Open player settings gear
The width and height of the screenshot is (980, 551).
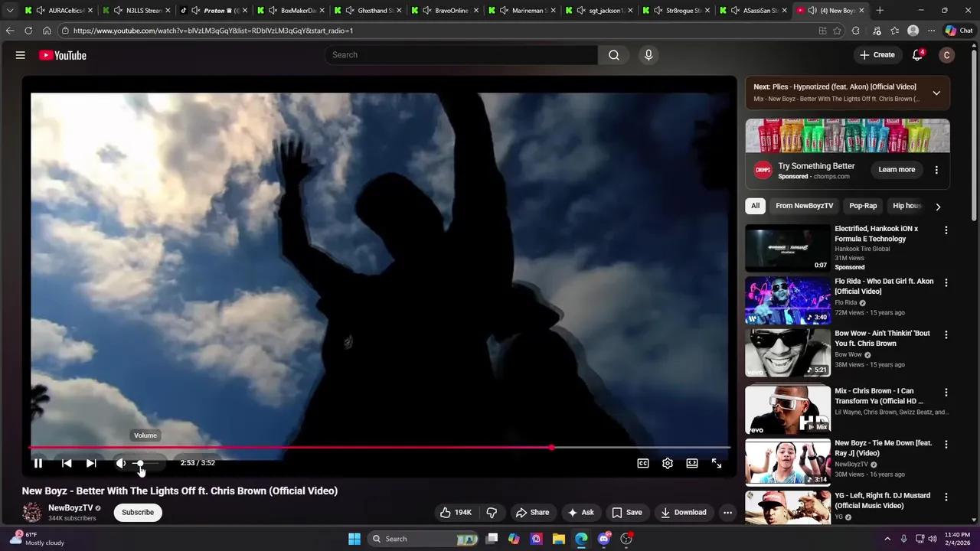point(668,463)
